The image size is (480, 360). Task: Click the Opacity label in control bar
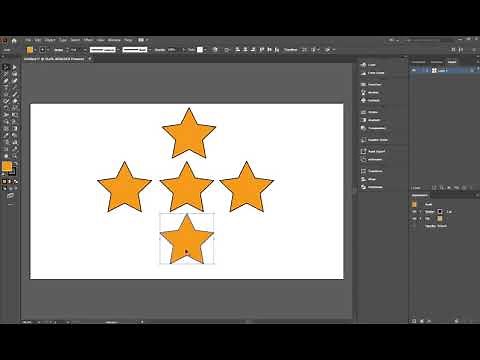(x=160, y=50)
